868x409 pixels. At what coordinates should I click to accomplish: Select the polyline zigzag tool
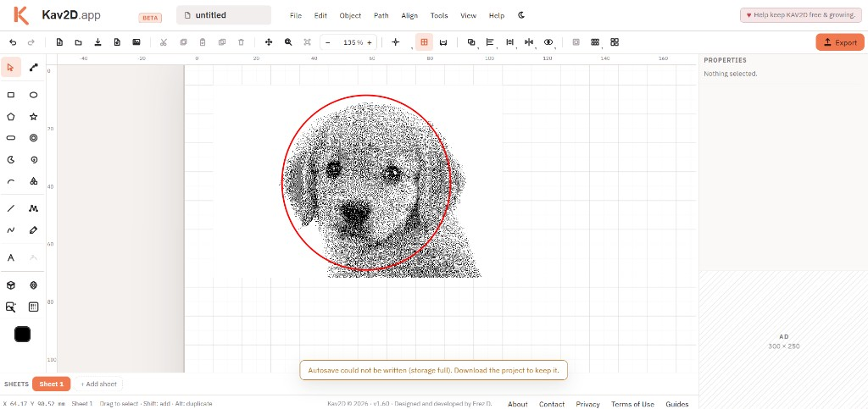pos(33,208)
